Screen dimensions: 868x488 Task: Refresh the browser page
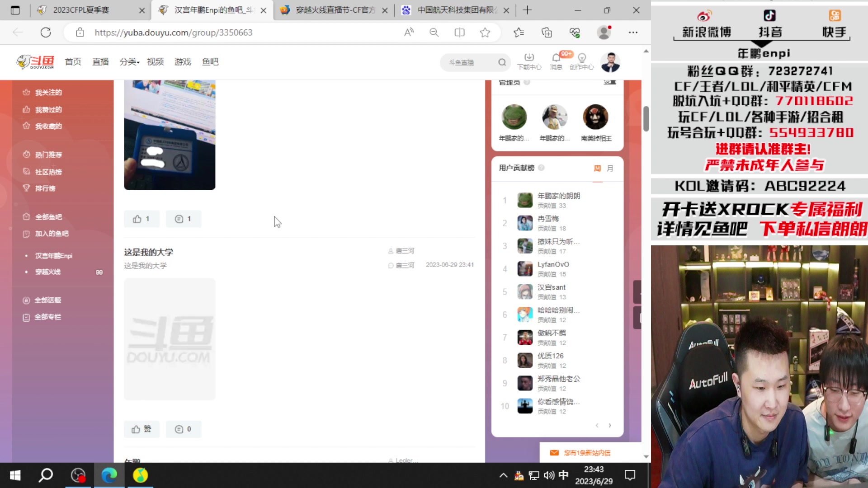click(46, 33)
